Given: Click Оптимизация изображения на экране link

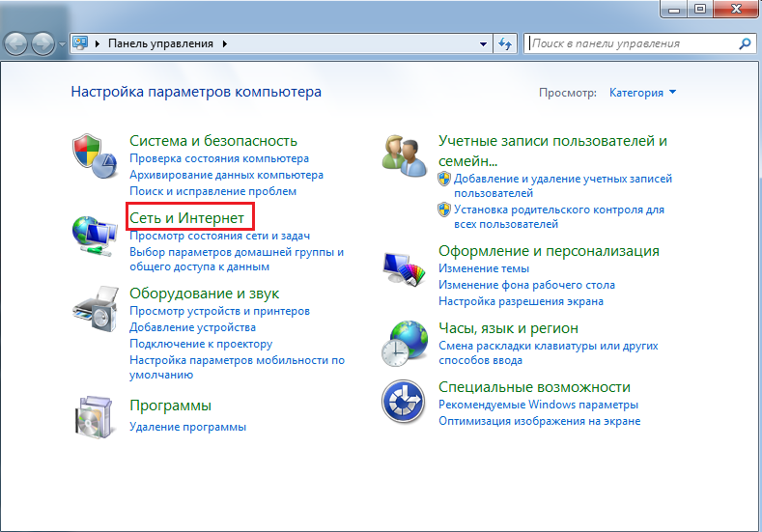Looking at the screenshot, I should pos(540,421).
